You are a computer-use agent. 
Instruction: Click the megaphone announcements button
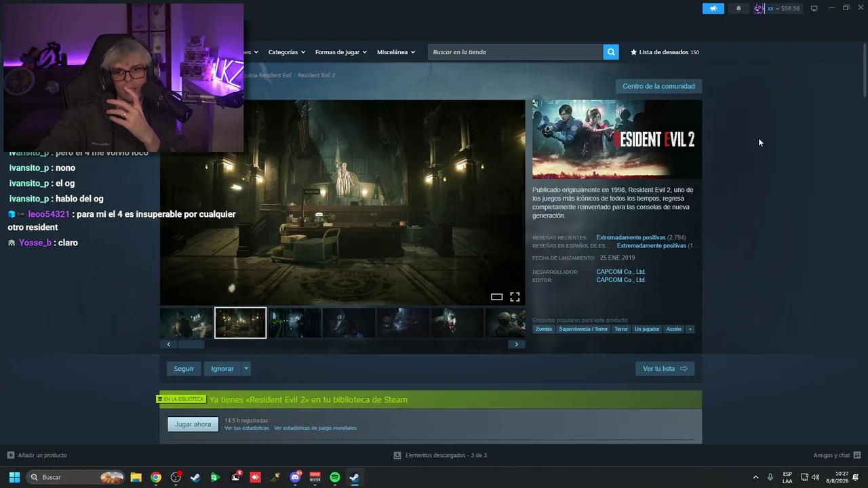pyautogui.click(x=713, y=8)
